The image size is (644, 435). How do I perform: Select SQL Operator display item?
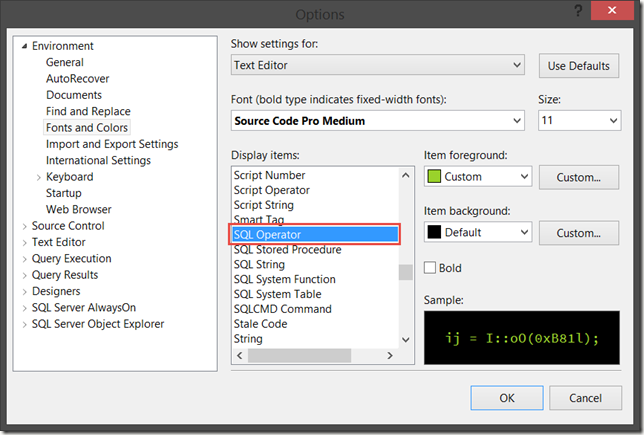[x=315, y=235]
